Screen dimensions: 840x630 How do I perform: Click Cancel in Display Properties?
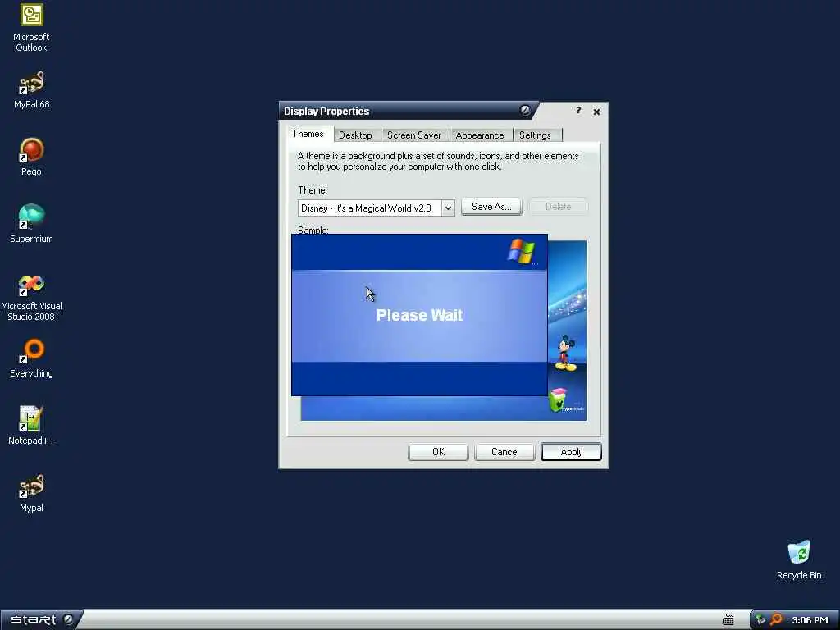[504, 452]
